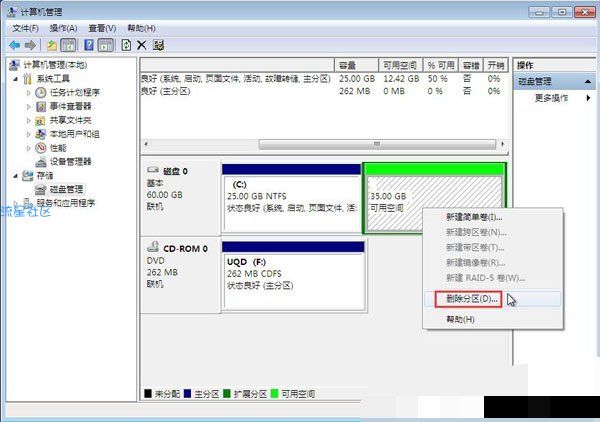Screen dimensions: 600x422
Task: Click the 12.42 GB free space cell
Action: tap(401, 79)
